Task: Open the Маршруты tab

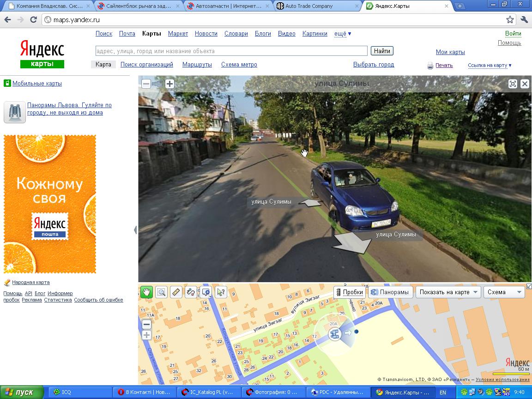Action: (197, 65)
